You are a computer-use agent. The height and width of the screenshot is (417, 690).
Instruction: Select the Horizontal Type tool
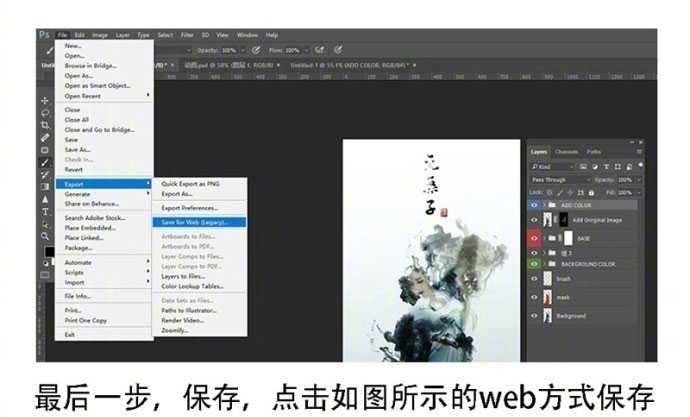(45, 211)
